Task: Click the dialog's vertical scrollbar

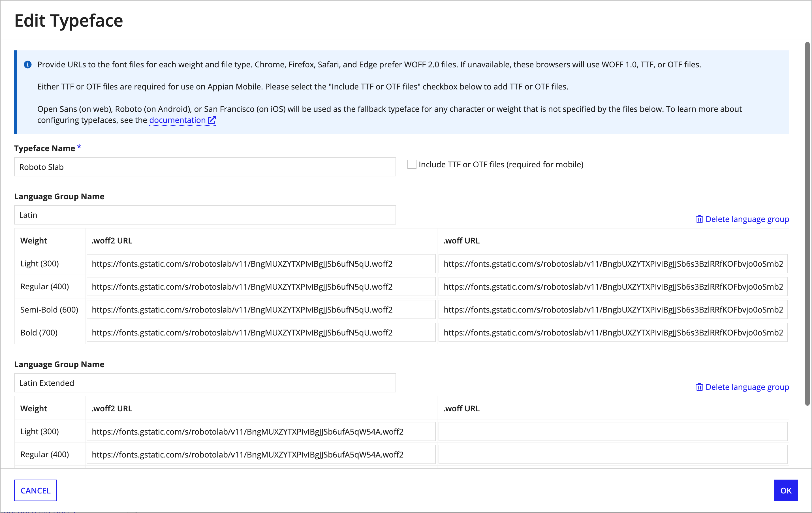Action: tap(807, 223)
